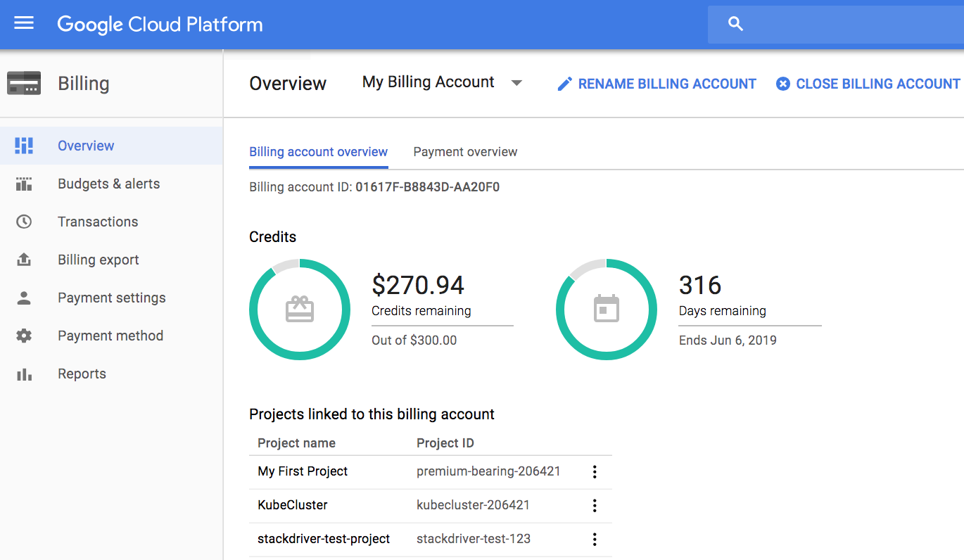Click the days remaining progress ring
This screenshot has width=964, height=560.
(607, 310)
